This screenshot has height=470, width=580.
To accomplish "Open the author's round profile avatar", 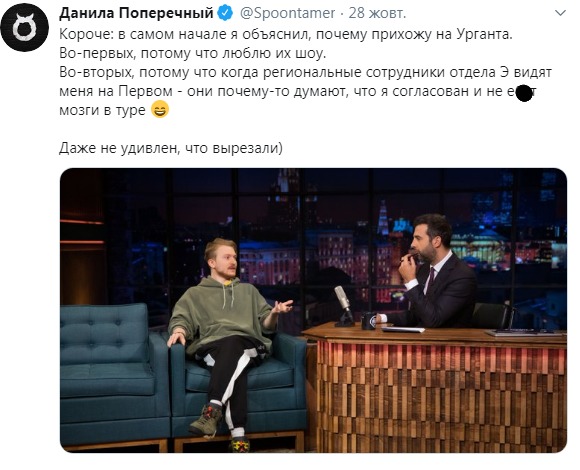I will pos(24,27).
